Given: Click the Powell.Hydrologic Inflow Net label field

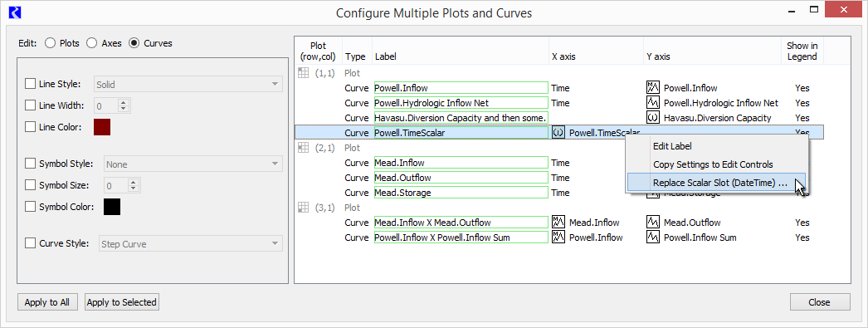Looking at the screenshot, I should pyautogui.click(x=461, y=102).
